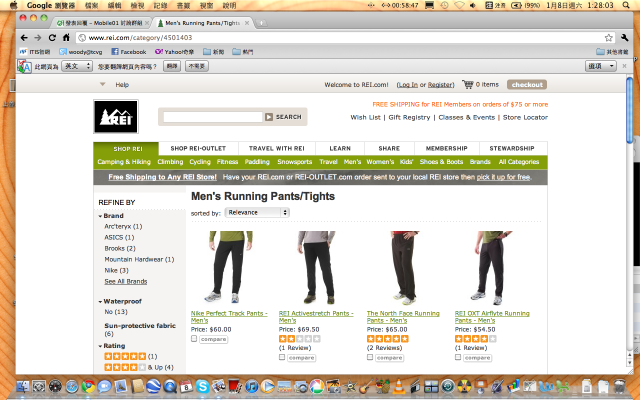Check compare box for REI Activestretch Pants
This screenshot has height=400, width=640.
click(282, 357)
